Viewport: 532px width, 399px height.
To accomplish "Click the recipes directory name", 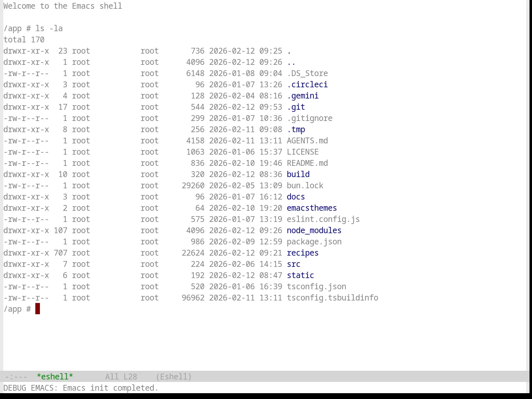I will (x=303, y=253).
